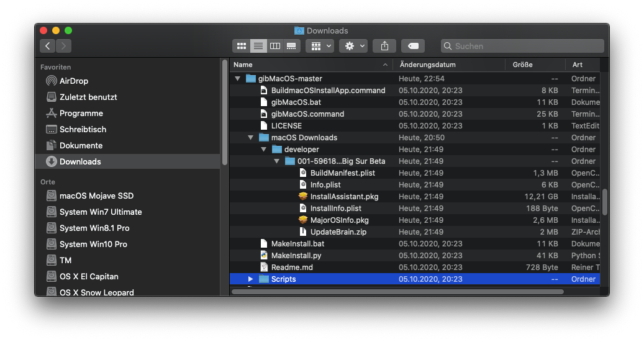
Task: Open the gear action menu dropdown
Action: [x=353, y=46]
